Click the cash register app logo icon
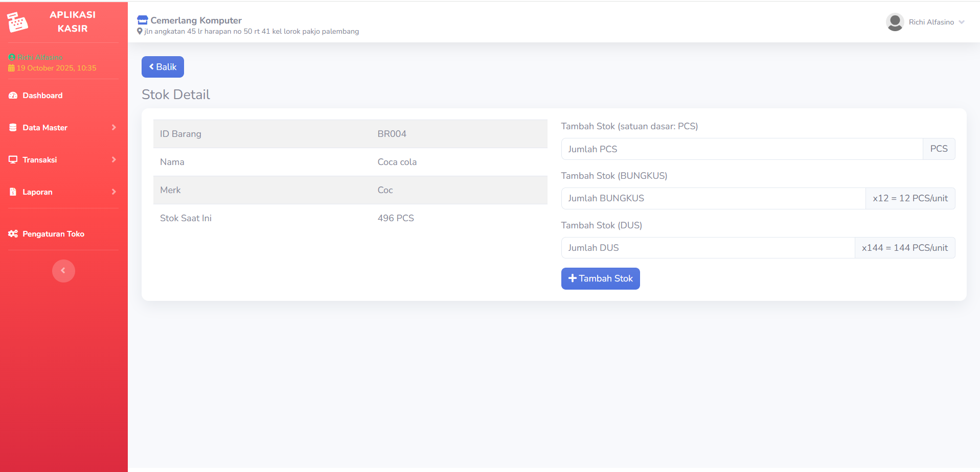 click(17, 22)
